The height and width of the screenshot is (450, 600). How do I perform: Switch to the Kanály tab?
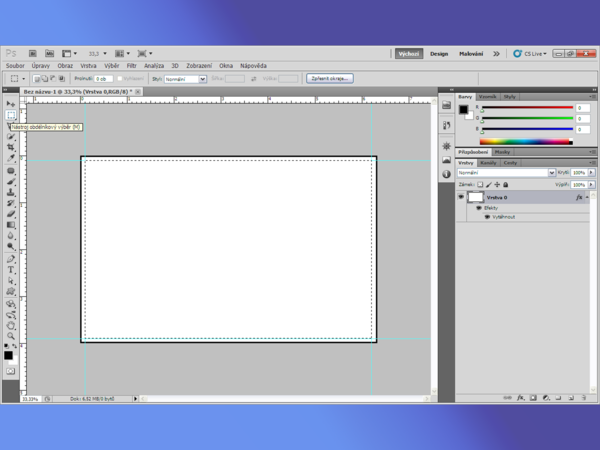[x=488, y=162]
